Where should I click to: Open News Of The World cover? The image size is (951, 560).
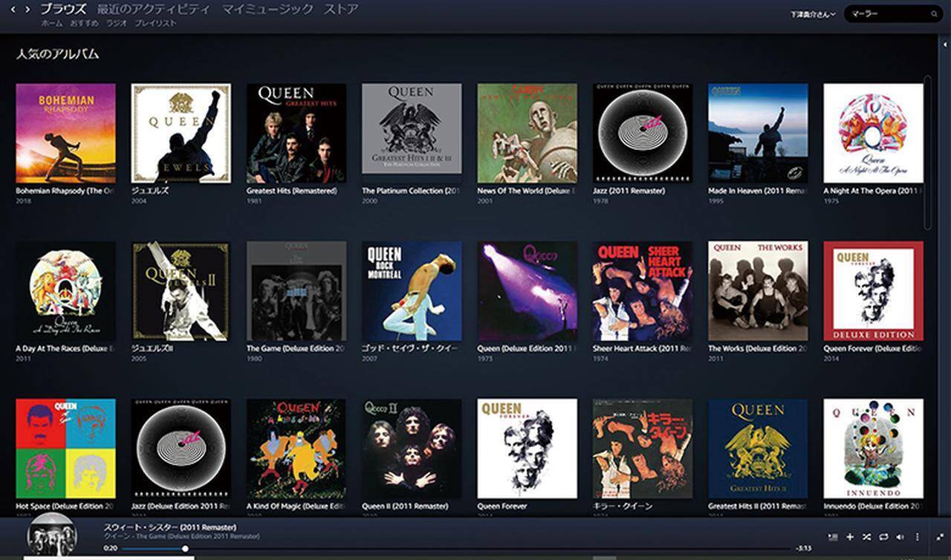528,133
